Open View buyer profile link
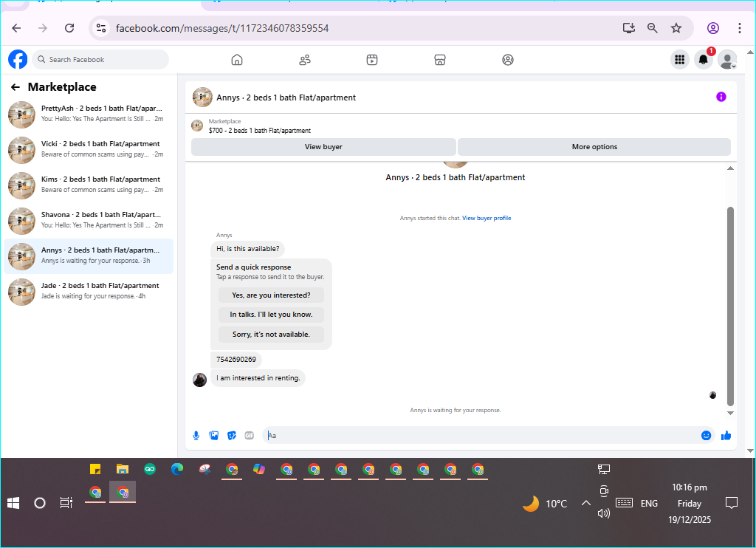Image resolution: width=756 pixels, height=548 pixels. 487,218
